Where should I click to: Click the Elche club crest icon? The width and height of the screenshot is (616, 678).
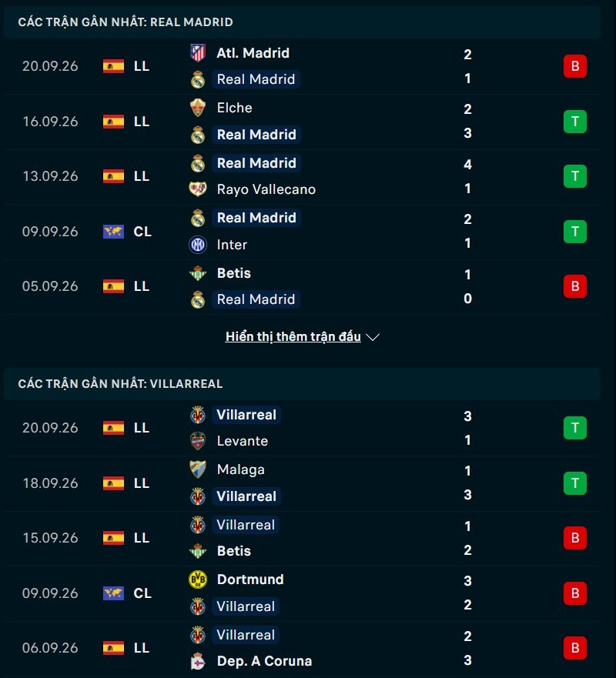[198, 108]
